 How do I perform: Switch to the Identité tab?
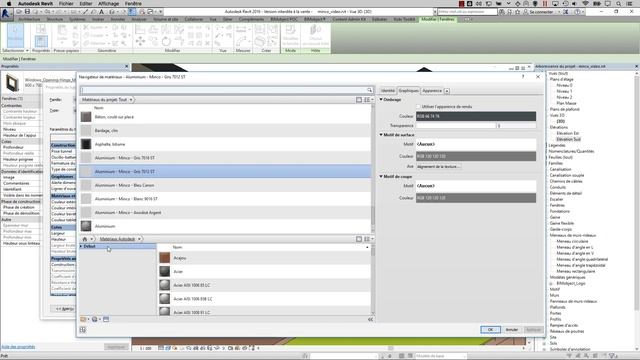388,91
